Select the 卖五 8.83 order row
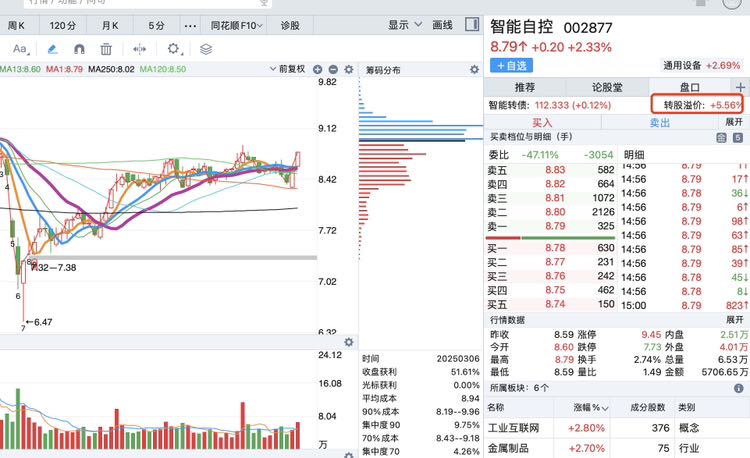Screen dimensions: 750x458 [551, 170]
